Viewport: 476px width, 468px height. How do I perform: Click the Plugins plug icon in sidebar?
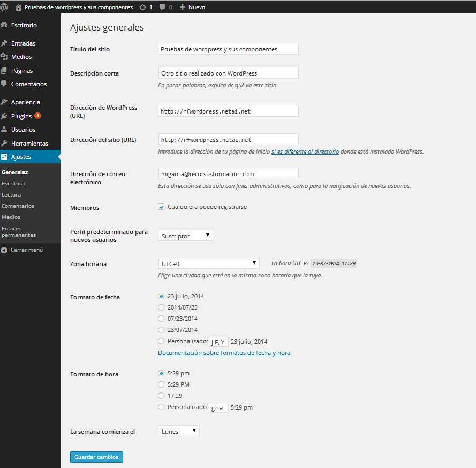4,116
